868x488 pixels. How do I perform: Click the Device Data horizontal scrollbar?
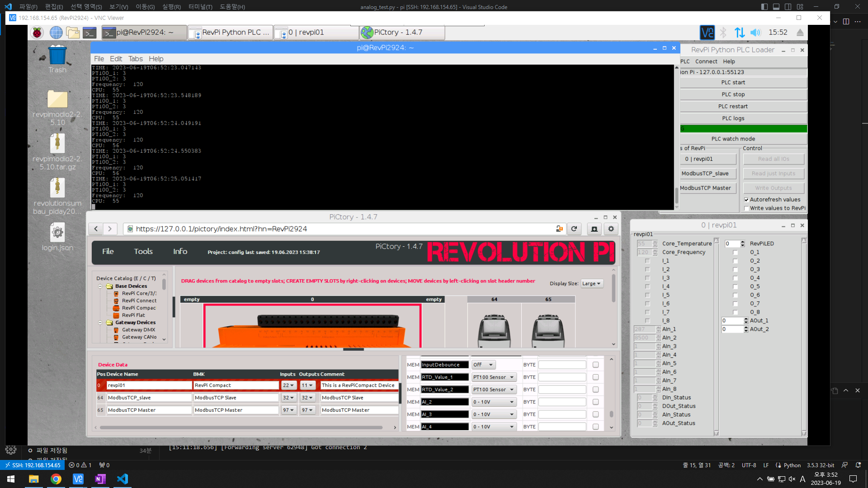(241, 427)
